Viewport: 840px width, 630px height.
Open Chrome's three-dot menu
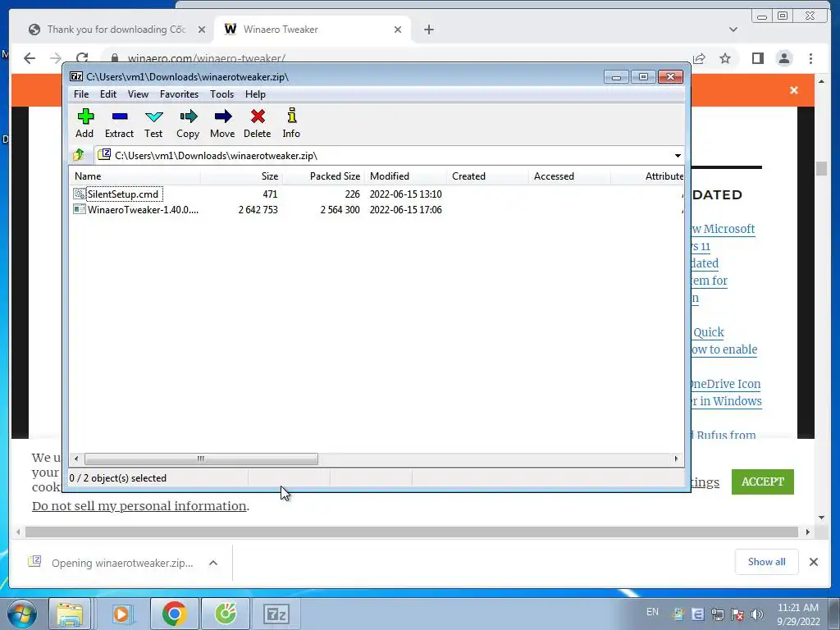click(x=810, y=58)
